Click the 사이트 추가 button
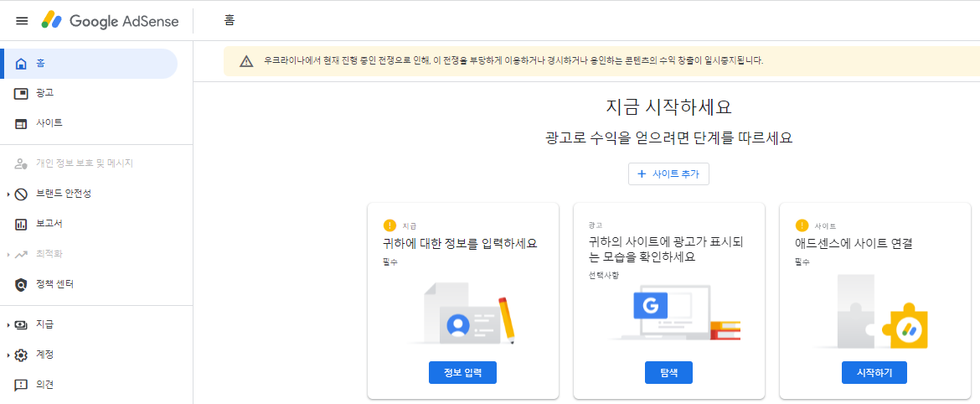The width and height of the screenshot is (980, 404). pos(668,174)
